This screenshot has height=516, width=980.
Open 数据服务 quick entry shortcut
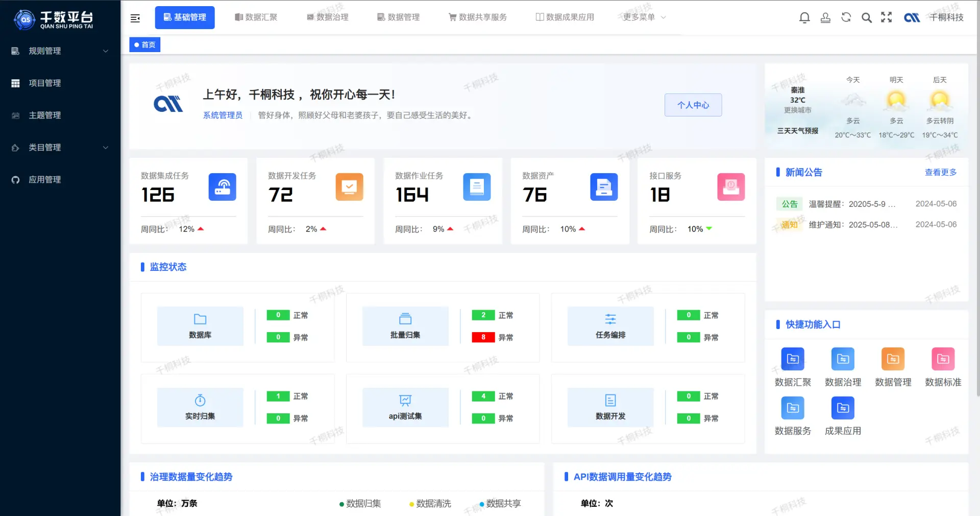pos(793,416)
